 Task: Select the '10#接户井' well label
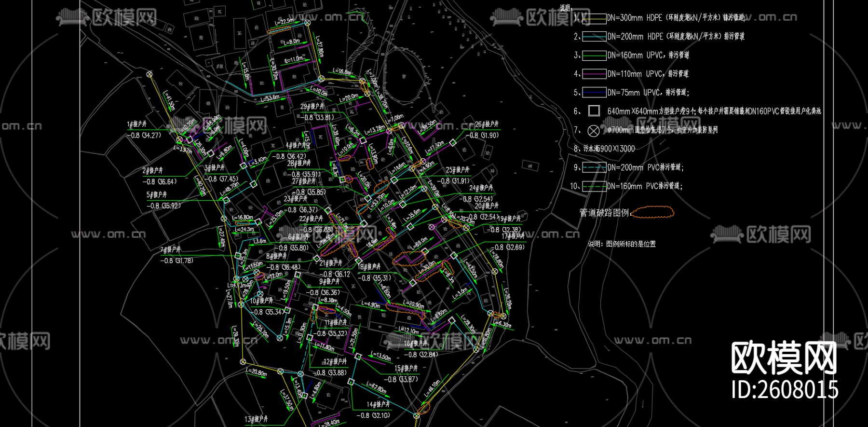(x=261, y=301)
